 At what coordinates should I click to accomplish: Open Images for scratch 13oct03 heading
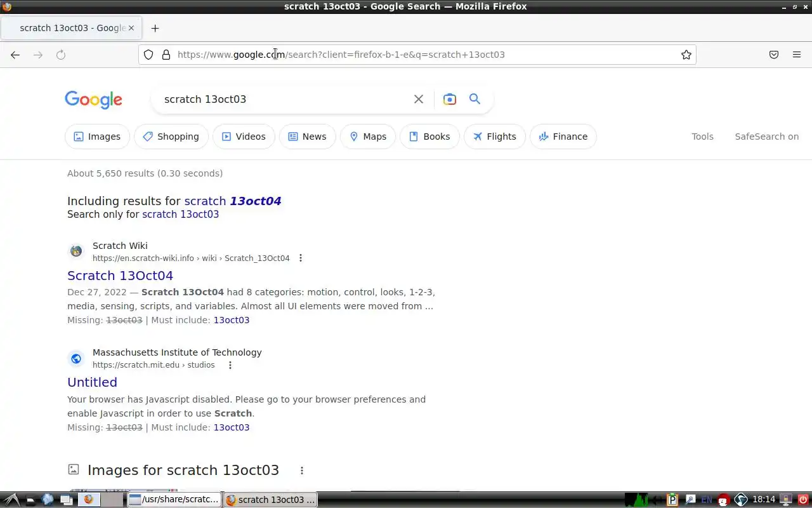(x=183, y=471)
